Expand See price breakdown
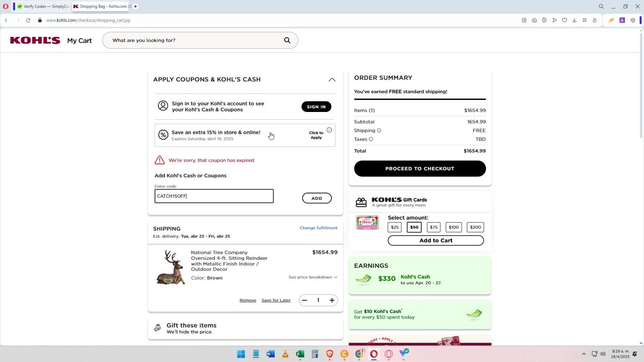 [313, 277]
